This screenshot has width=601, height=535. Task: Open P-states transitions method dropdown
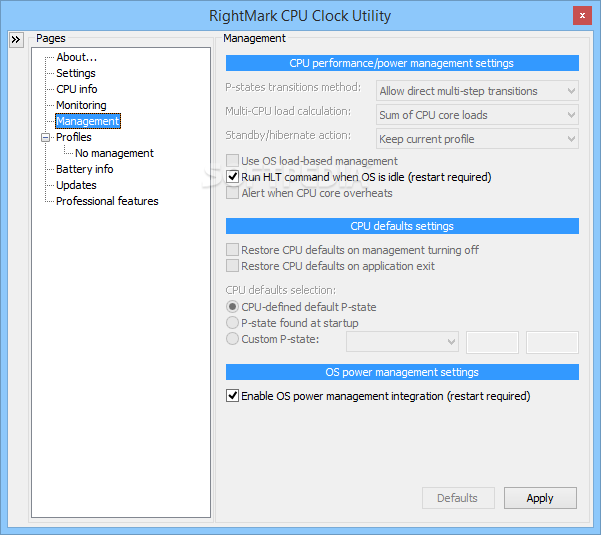[x=477, y=91]
